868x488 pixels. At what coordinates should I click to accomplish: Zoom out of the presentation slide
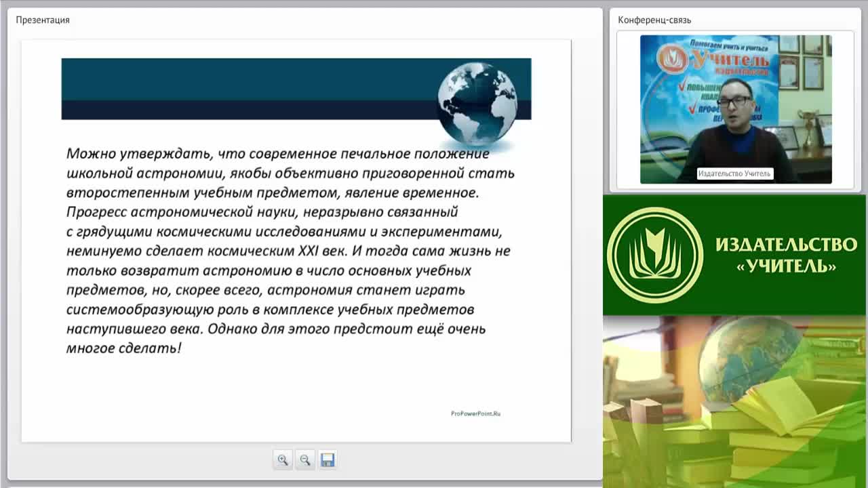pyautogui.click(x=305, y=460)
